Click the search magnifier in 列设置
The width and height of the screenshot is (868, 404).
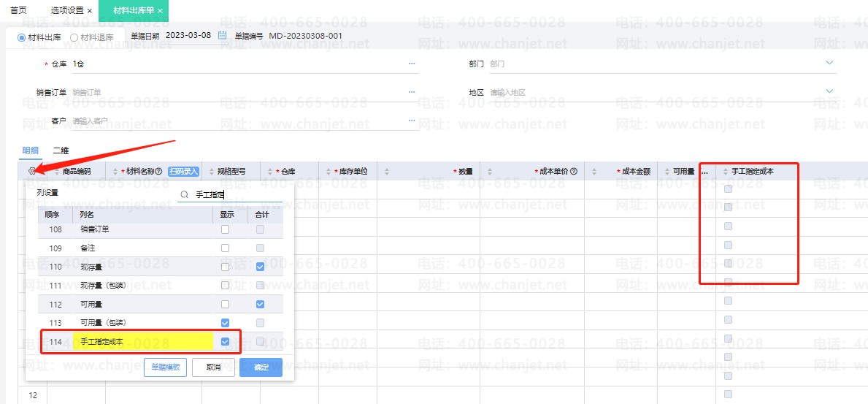pyautogui.click(x=185, y=194)
